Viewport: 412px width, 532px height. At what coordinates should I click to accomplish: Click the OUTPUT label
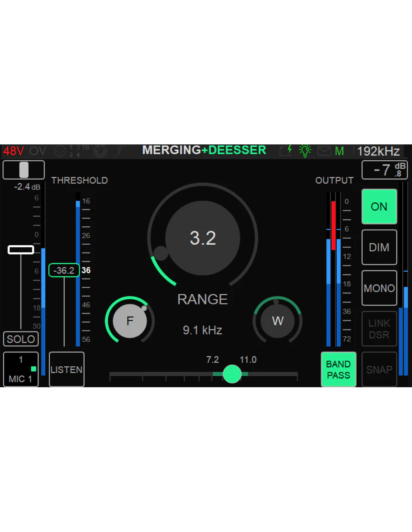pos(334,180)
